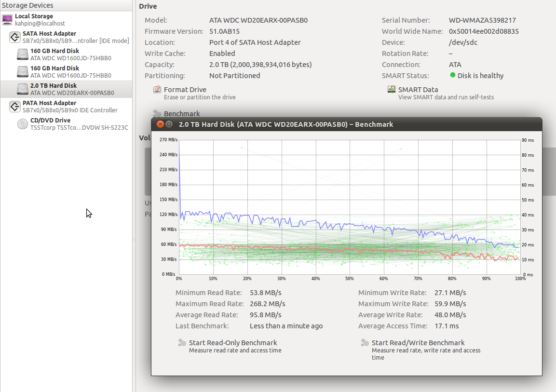Click the SMART Data icon
Viewport: 556px width, 392px height.
click(x=392, y=89)
